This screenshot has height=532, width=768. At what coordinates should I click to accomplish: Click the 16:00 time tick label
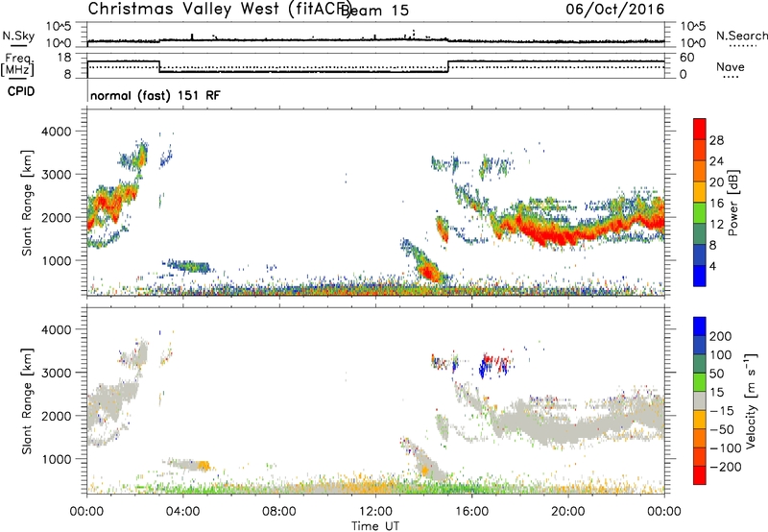click(471, 512)
